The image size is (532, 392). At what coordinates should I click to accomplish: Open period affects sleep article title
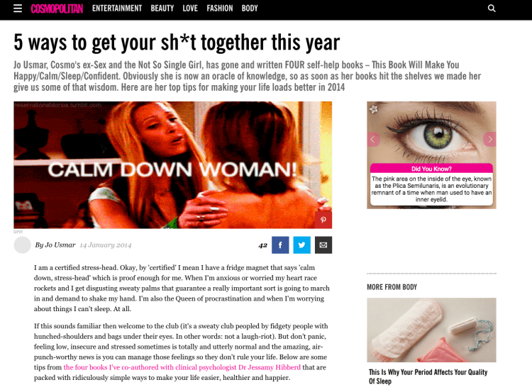click(x=428, y=376)
